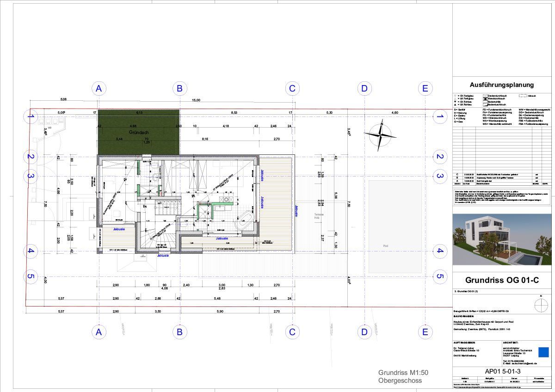Click the Wanddurchbruch legend symbol
Viewport: 555px width, 392px height.
pyautogui.click(x=484, y=99)
